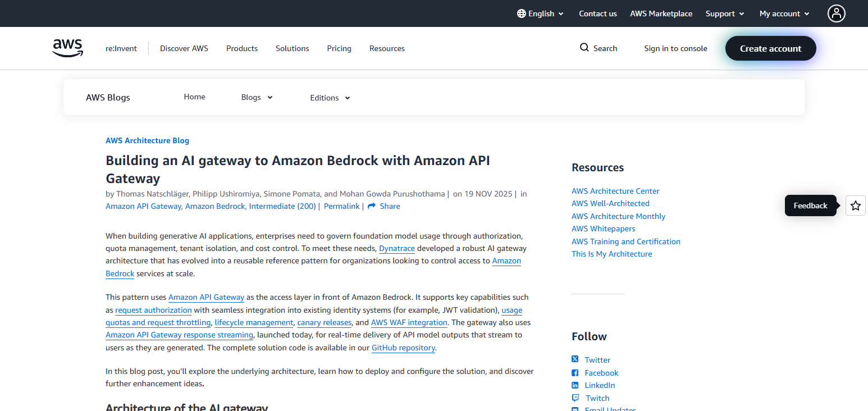Click the search magnifier icon

[584, 48]
